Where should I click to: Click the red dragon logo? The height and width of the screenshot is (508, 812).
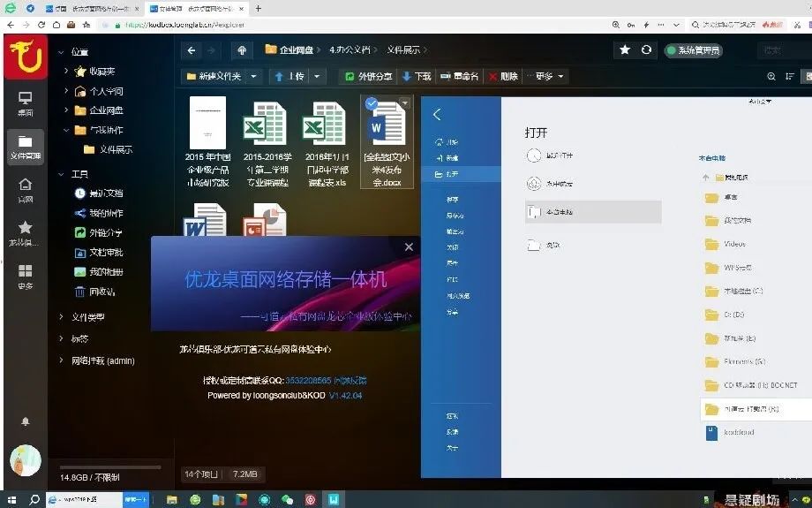tap(26, 57)
